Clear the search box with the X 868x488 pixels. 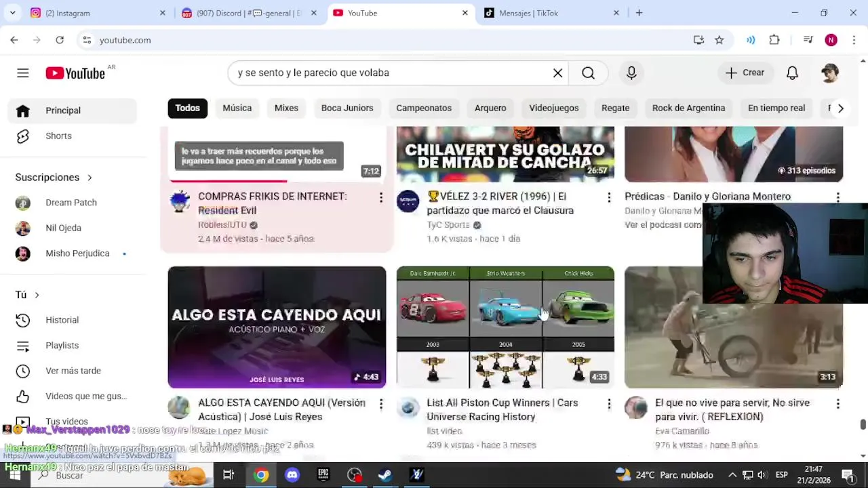[x=557, y=73]
